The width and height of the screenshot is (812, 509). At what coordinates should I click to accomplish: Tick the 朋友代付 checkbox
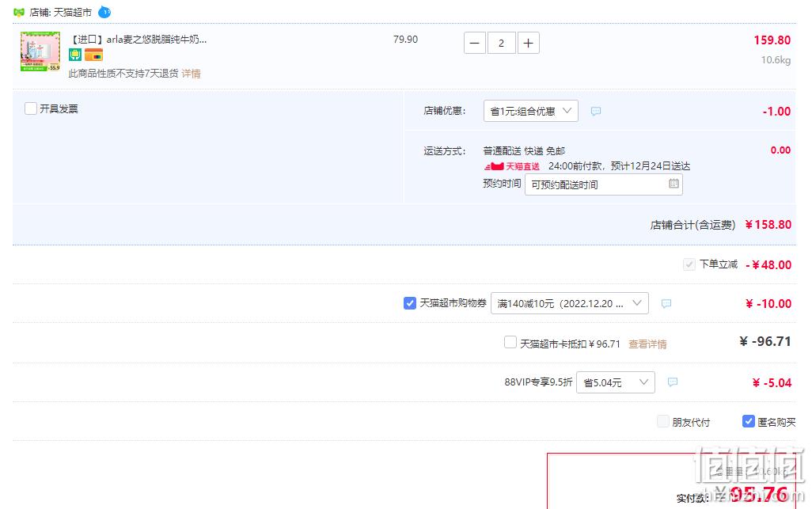(663, 421)
